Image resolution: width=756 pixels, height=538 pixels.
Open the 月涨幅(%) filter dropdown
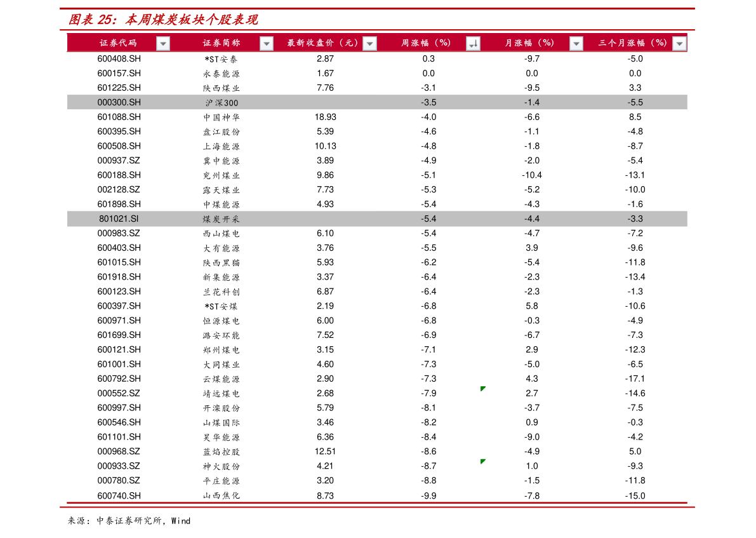[x=576, y=43]
